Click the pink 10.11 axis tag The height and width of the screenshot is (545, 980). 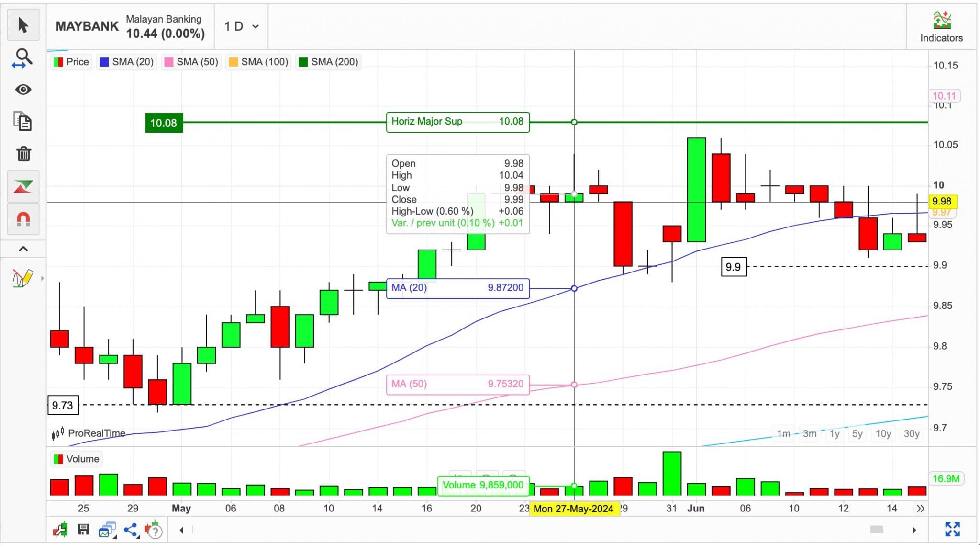click(944, 96)
